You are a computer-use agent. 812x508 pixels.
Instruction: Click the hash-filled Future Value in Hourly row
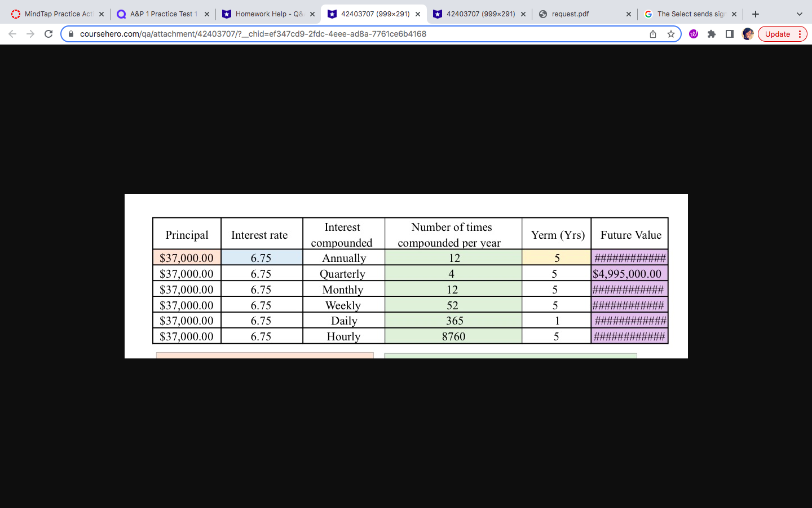(x=629, y=336)
